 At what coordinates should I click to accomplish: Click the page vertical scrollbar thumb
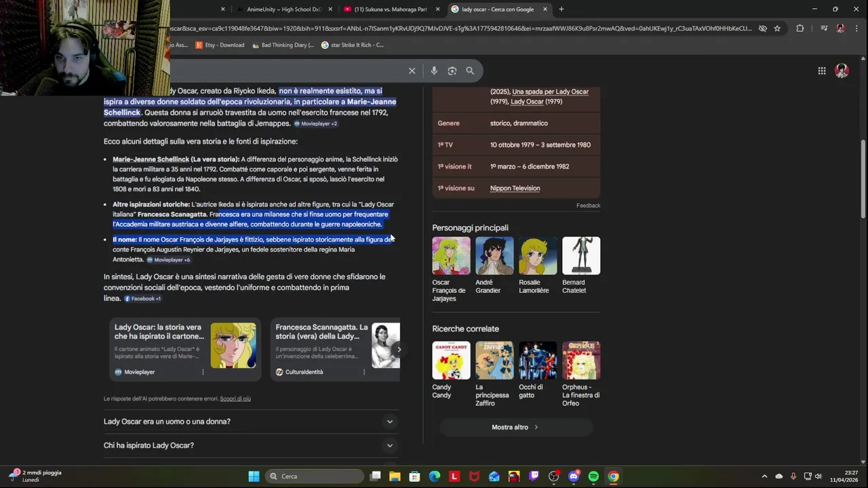pyautogui.click(x=863, y=179)
